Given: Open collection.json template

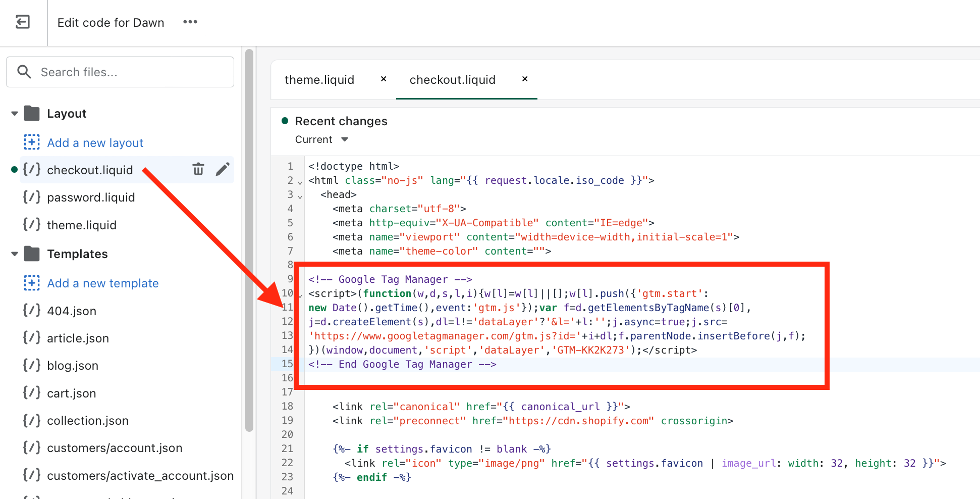Looking at the screenshot, I should (88, 421).
